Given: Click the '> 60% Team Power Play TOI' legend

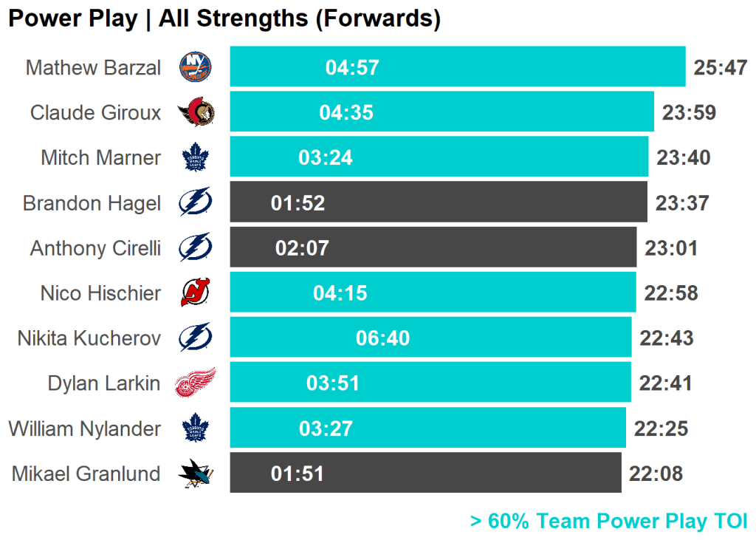Looking at the screenshot, I should pos(608,522).
